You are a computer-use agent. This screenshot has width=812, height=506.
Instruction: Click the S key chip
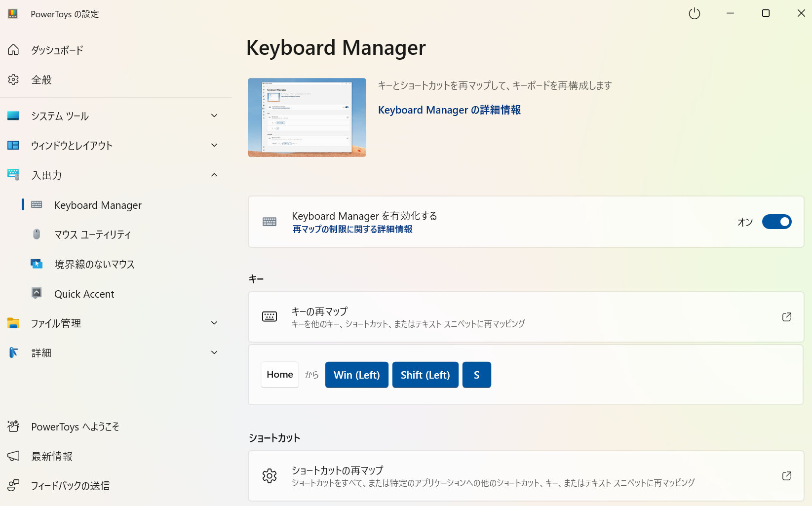[x=477, y=375]
